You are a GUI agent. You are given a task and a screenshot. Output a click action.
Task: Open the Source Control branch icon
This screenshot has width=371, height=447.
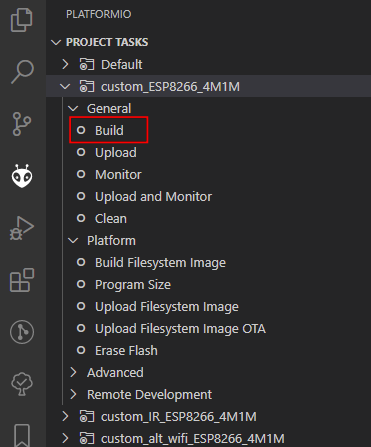(22, 124)
